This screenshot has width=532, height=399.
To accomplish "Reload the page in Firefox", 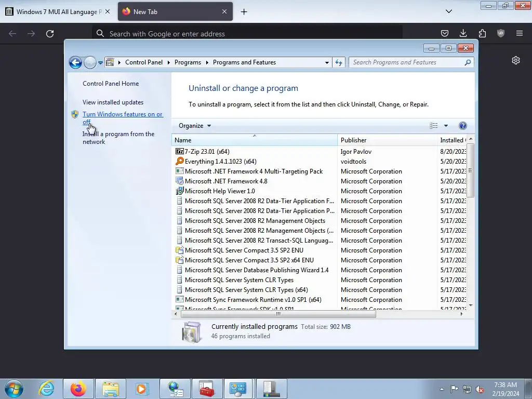I will (50, 34).
